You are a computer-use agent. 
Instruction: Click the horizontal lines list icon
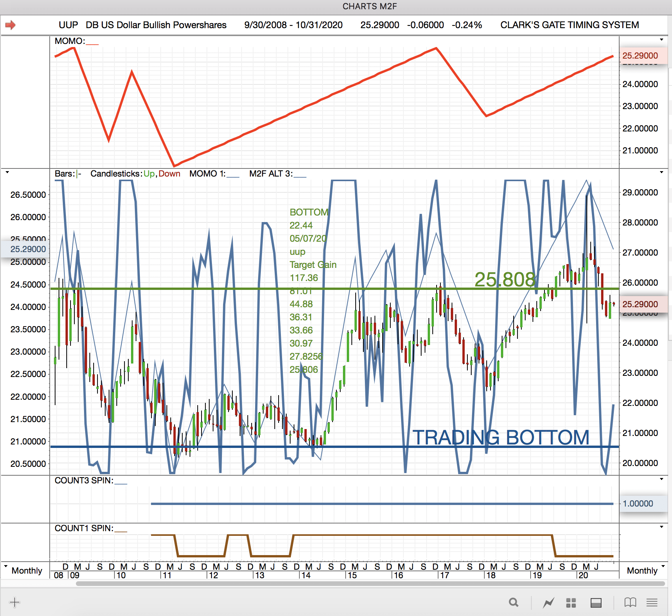point(652,603)
